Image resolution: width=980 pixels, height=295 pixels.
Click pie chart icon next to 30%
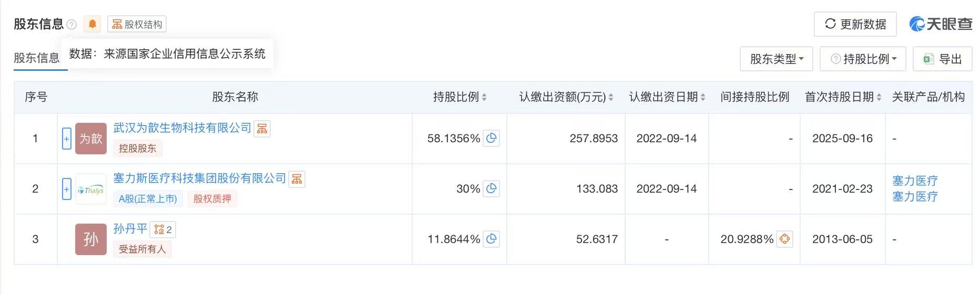pos(492,189)
